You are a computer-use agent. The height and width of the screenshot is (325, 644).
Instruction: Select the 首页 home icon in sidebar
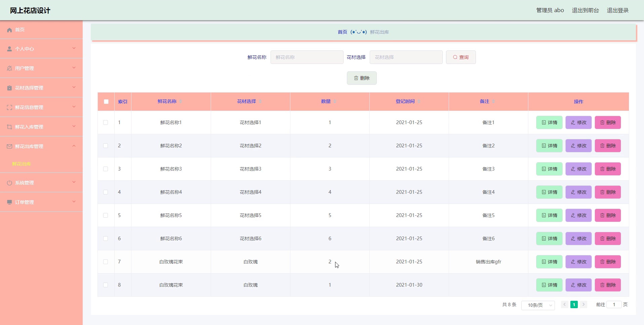pyautogui.click(x=9, y=30)
